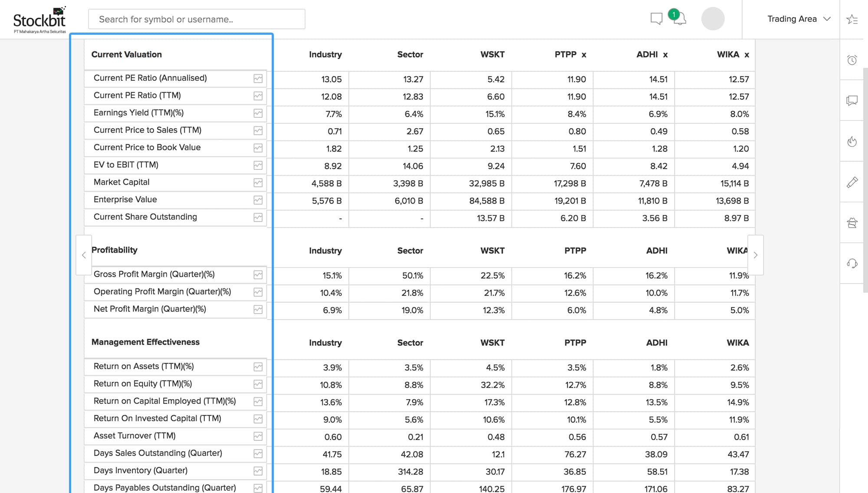View Enterprise Value chart icon
The width and height of the screenshot is (868, 493).
click(258, 200)
